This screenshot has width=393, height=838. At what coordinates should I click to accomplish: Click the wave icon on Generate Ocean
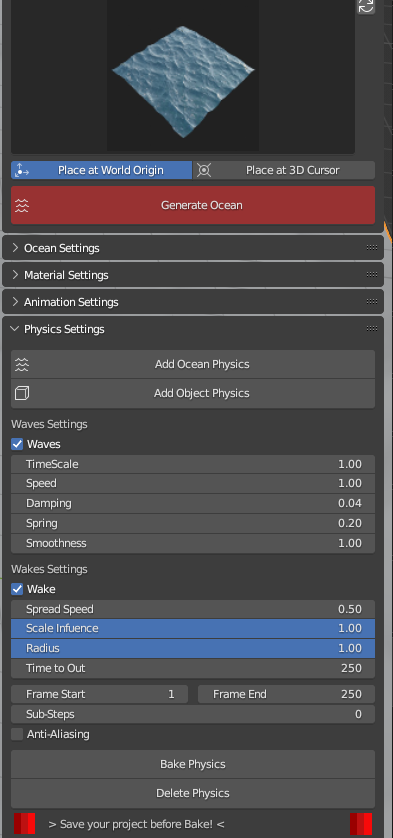22,205
